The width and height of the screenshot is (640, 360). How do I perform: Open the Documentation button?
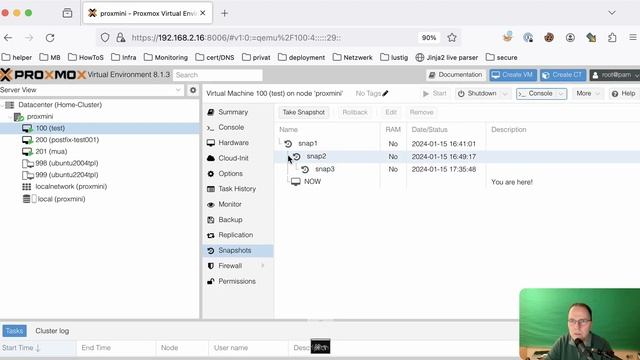(456, 75)
